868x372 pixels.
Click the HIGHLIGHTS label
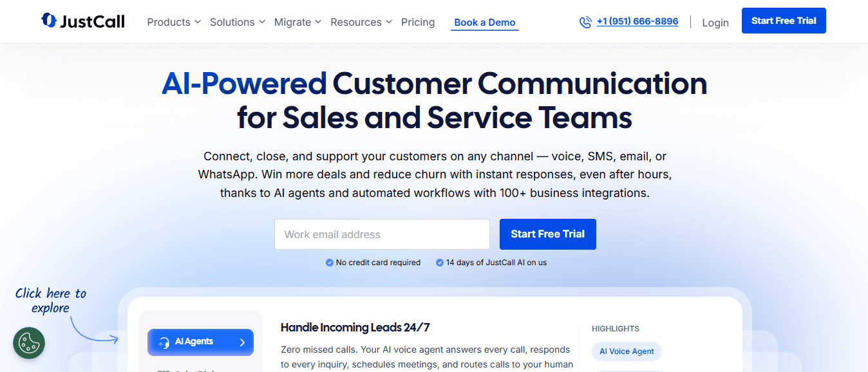pos(616,329)
